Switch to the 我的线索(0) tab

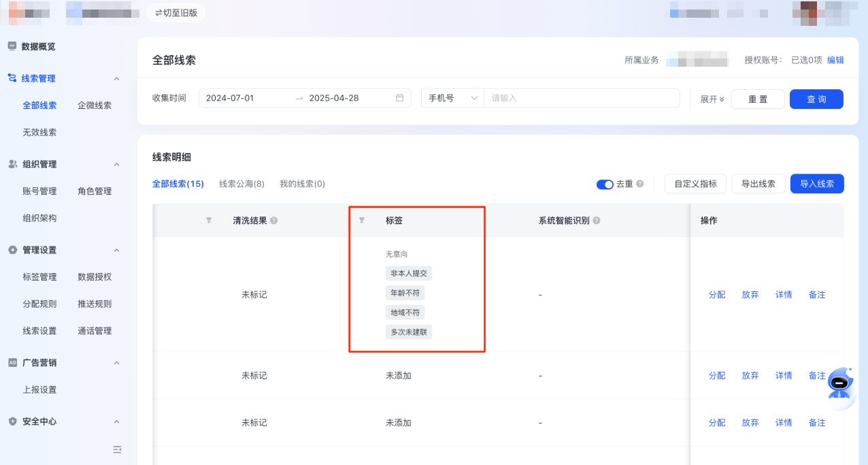click(301, 183)
